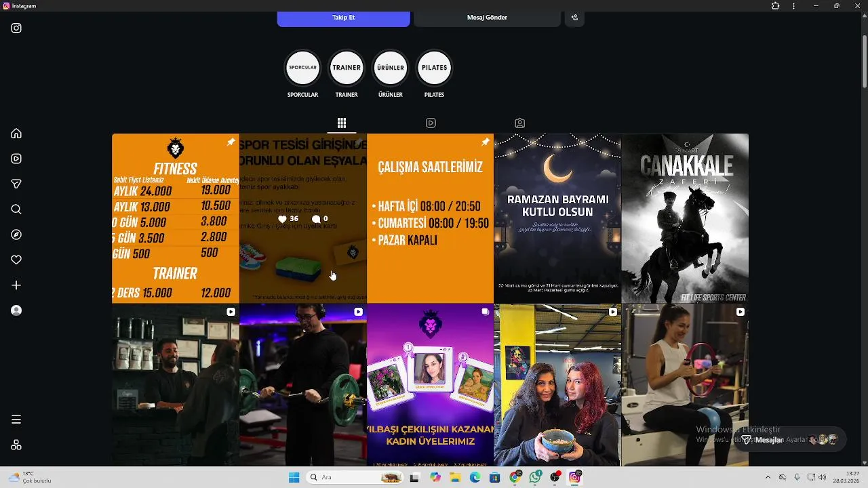This screenshot has width=868, height=488.
Task: Click the taskbar Ara search box
Action: 353,477
